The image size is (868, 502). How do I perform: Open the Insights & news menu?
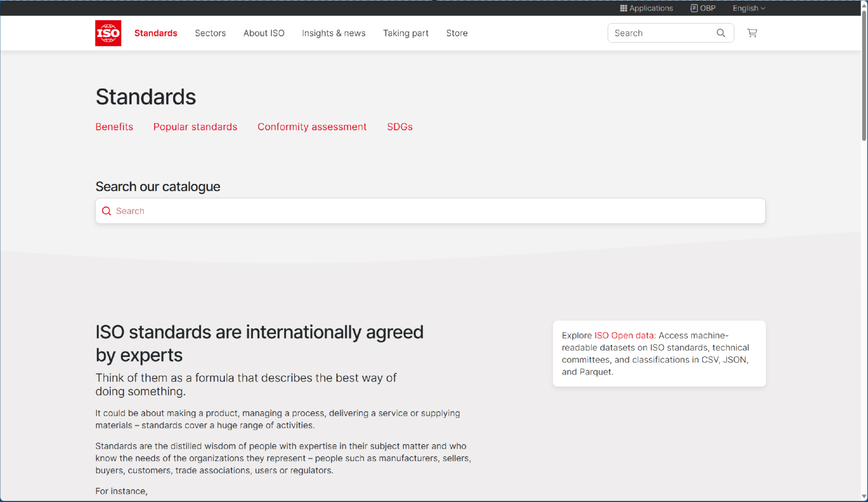tap(333, 33)
